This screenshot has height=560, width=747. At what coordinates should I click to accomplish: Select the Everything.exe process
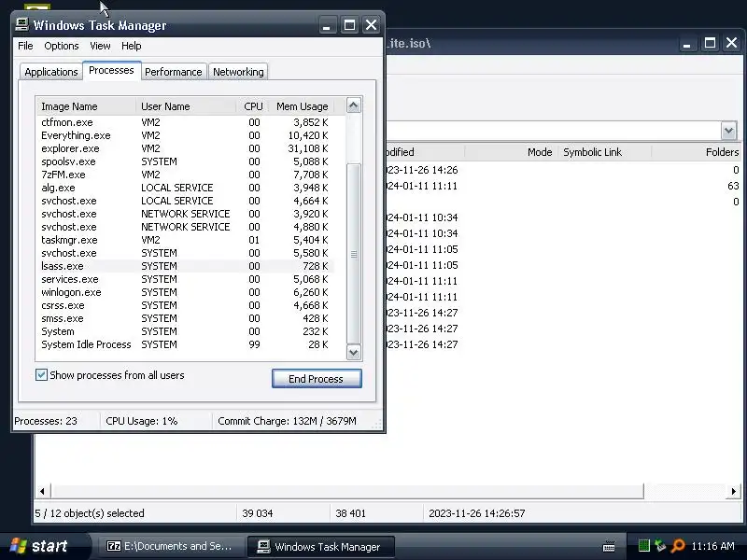pyautogui.click(x=185, y=135)
